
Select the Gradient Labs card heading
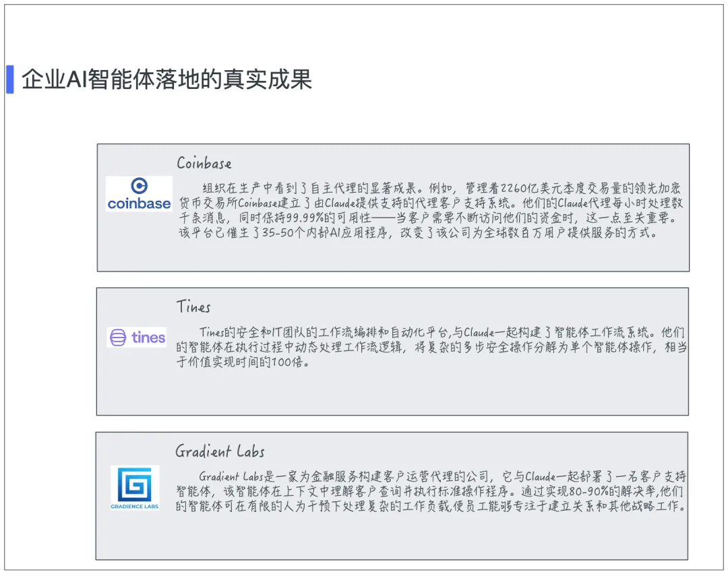coord(220,451)
